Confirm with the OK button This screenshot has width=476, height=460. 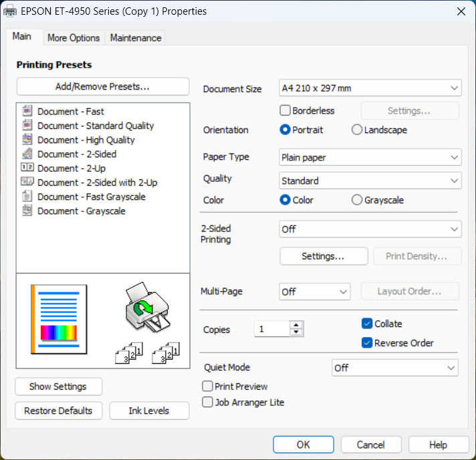coord(304,445)
